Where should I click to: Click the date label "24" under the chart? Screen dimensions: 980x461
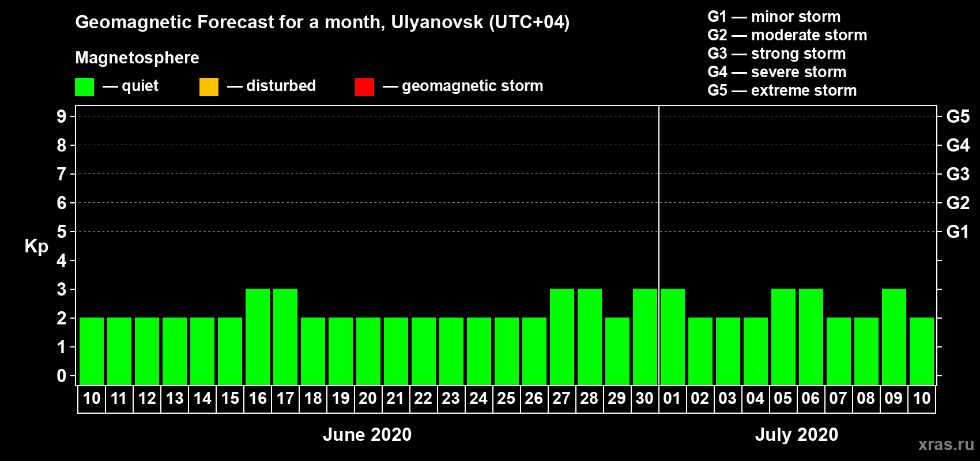pyautogui.click(x=478, y=399)
